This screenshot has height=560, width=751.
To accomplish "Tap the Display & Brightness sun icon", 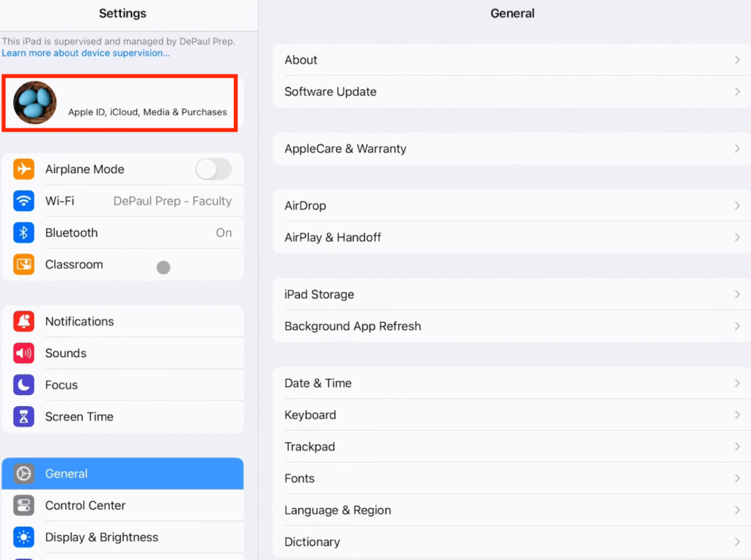I will (x=23, y=537).
